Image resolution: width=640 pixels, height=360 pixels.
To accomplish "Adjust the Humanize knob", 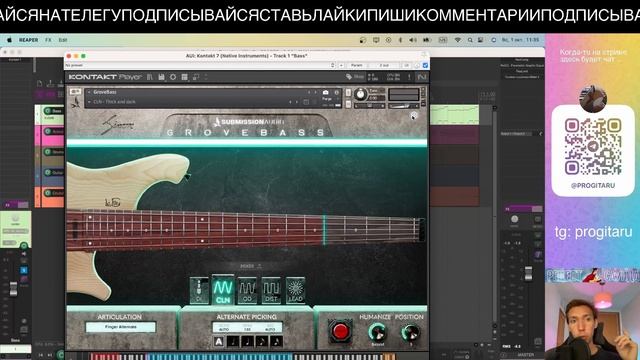I will click(378, 332).
